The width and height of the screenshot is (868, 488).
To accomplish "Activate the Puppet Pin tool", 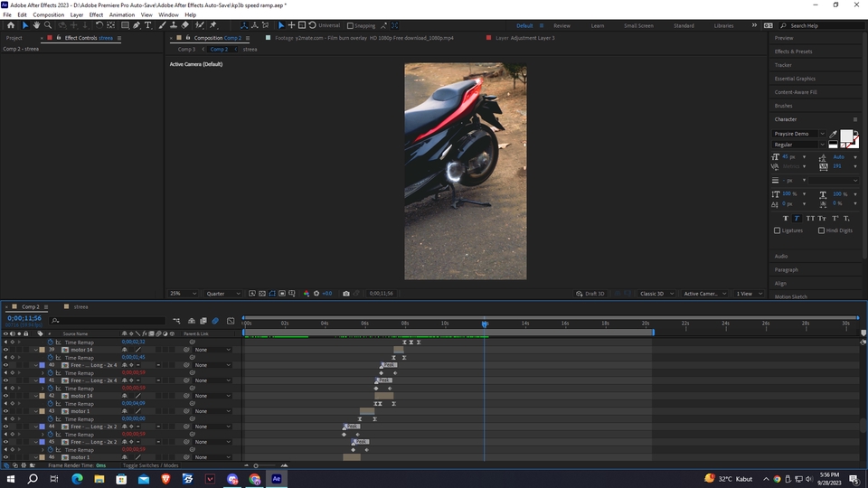I will (213, 25).
